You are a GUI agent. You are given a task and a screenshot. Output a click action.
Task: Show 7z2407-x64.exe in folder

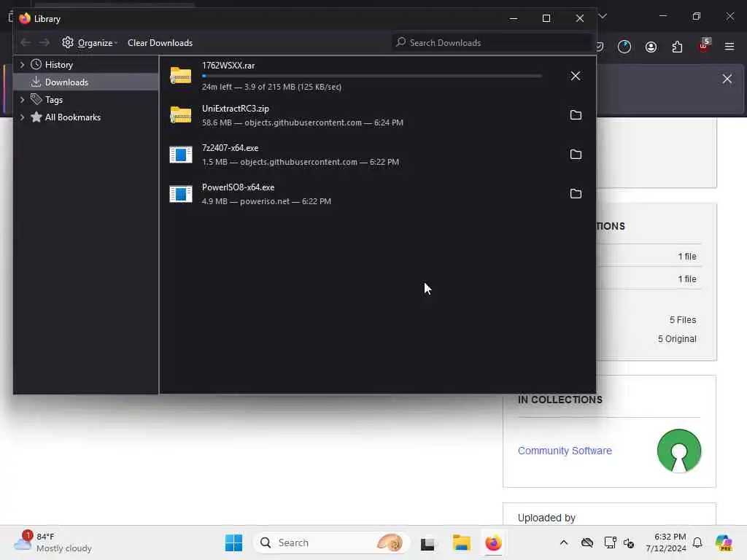[x=576, y=155]
